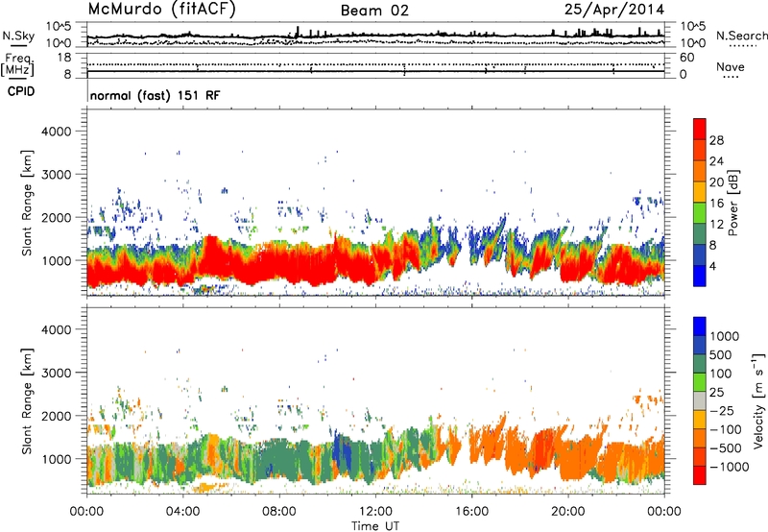This screenshot has height=532, width=768.
Task: Click the 'N.Sky' legend label
Action: point(18,36)
